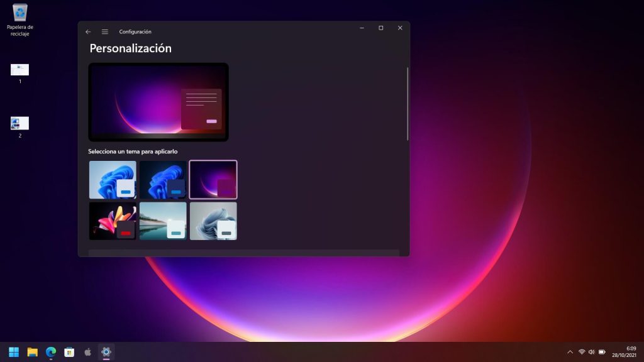Click the Configuración window title
Screen dimensions: 644x362
(135, 31)
